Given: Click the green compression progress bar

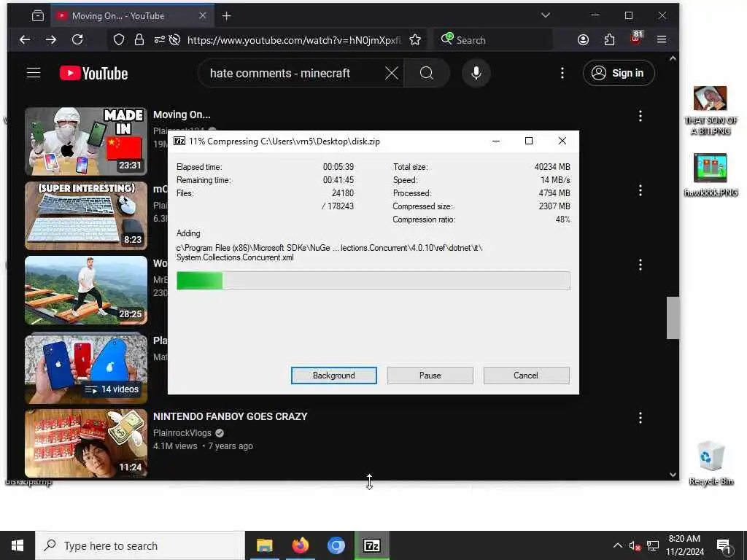Looking at the screenshot, I should click(373, 281).
